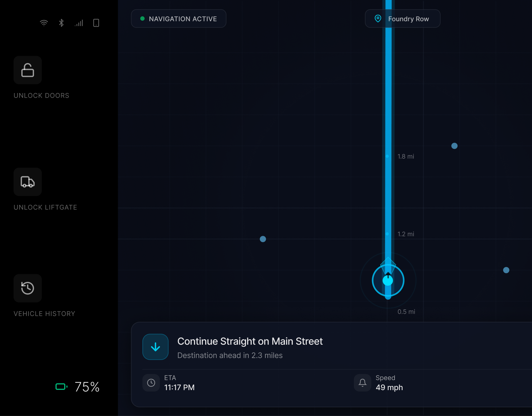Tap the Bluetooth status icon
This screenshot has width=532, height=416.
coord(61,23)
